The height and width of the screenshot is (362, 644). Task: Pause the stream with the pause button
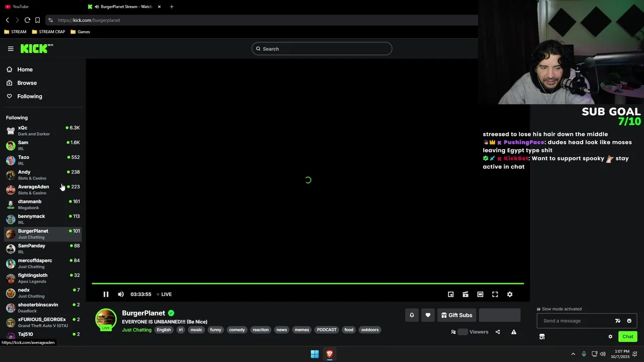click(x=106, y=294)
